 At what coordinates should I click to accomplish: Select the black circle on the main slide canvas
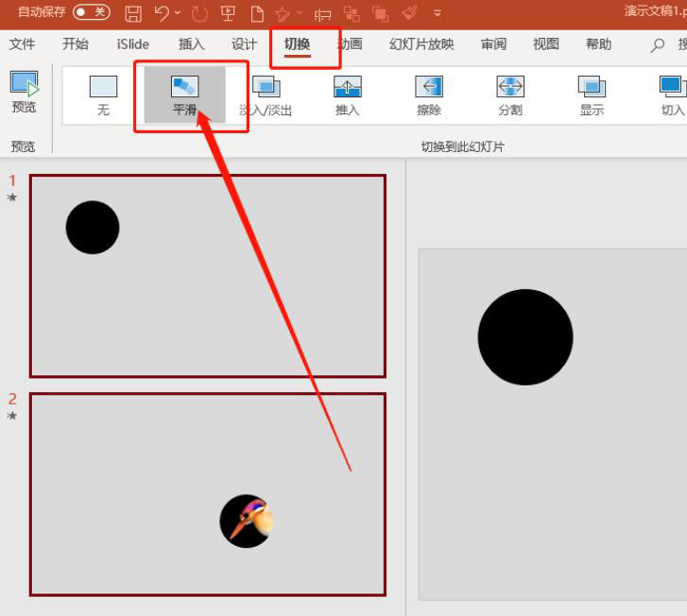[x=525, y=337]
